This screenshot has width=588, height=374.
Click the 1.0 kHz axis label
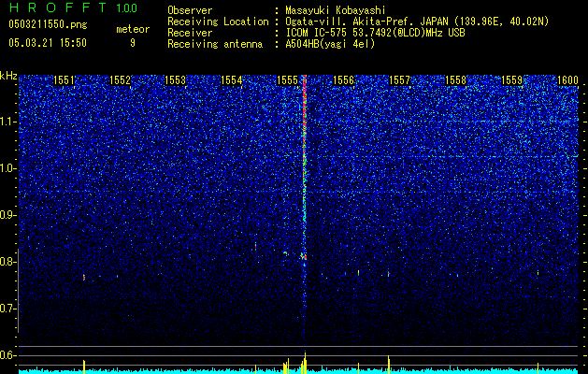pyautogui.click(x=8, y=168)
